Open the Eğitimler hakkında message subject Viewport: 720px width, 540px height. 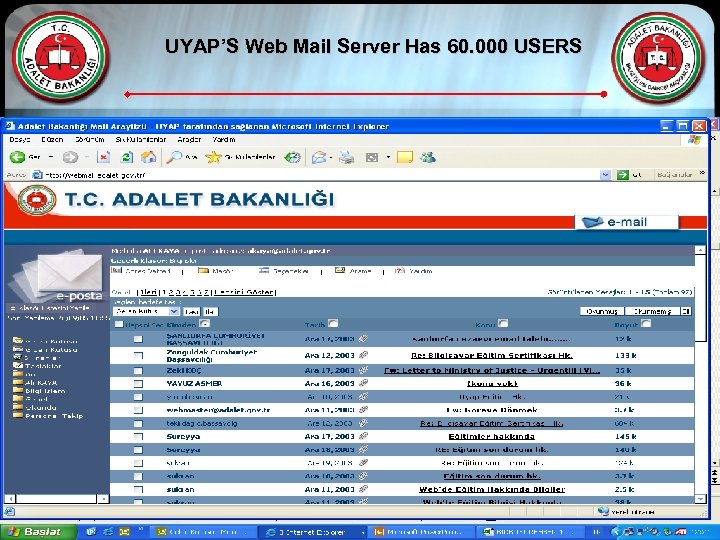[x=491, y=437]
